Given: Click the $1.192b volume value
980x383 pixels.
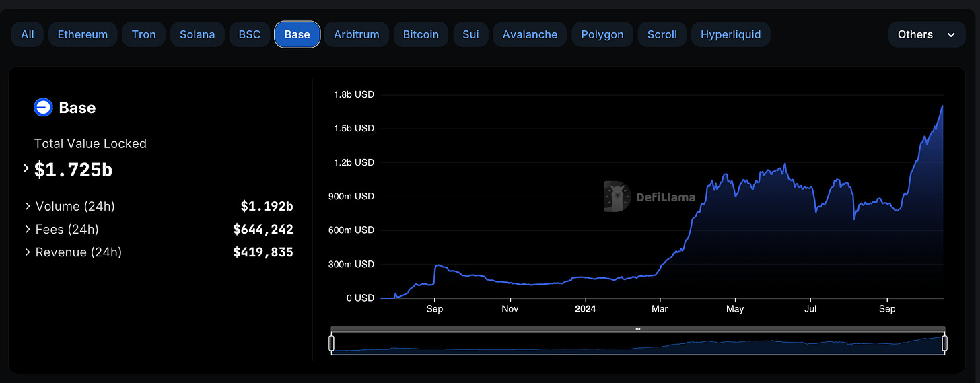Looking at the screenshot, I should 267,206.
